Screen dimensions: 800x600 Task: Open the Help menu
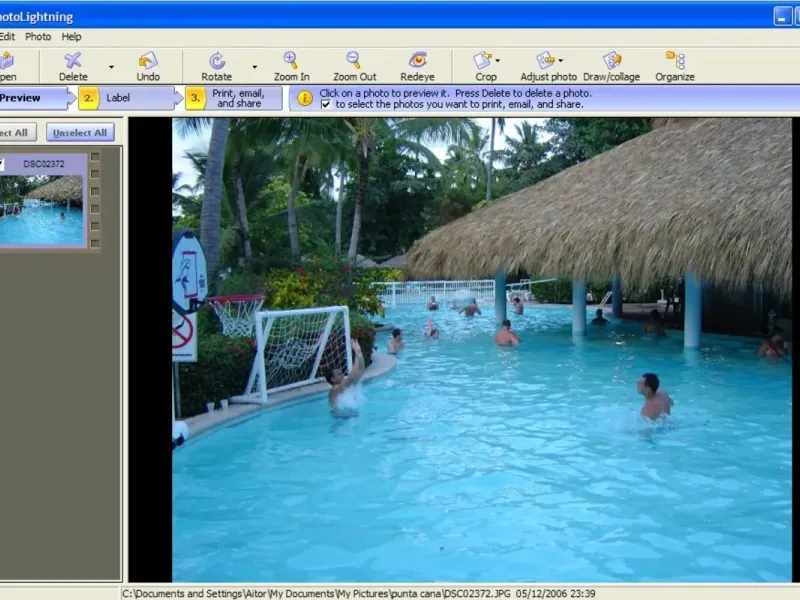click(71, 37)
